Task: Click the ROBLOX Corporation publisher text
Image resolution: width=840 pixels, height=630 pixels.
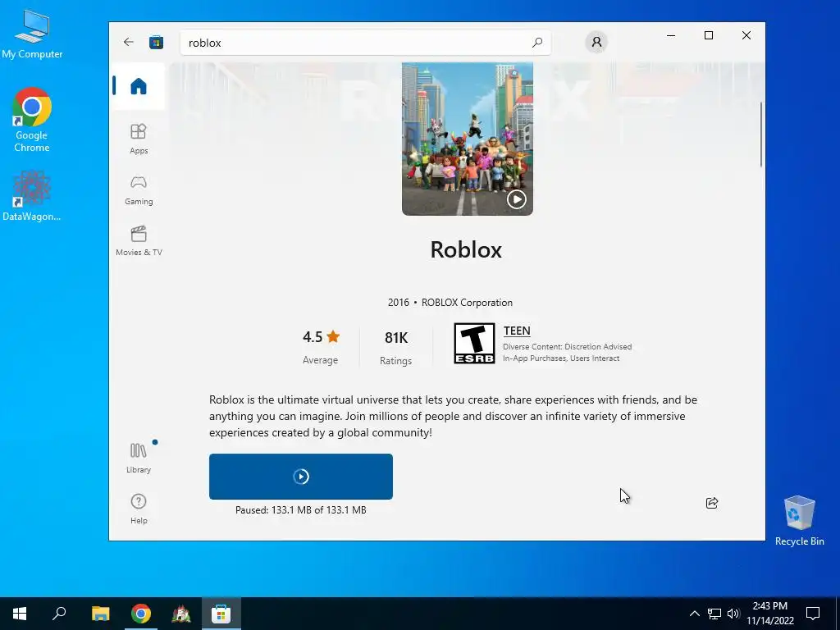Action: pyautogui.click(x=467, y=303)
